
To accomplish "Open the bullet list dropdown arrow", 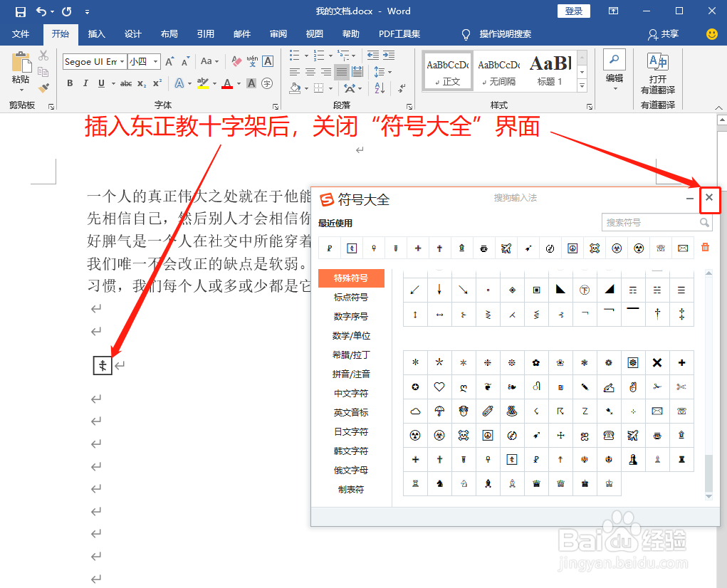I will [306, 56].
